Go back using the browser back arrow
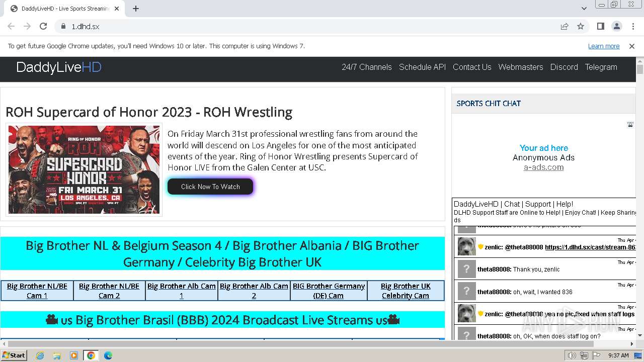 click(11, 26)
